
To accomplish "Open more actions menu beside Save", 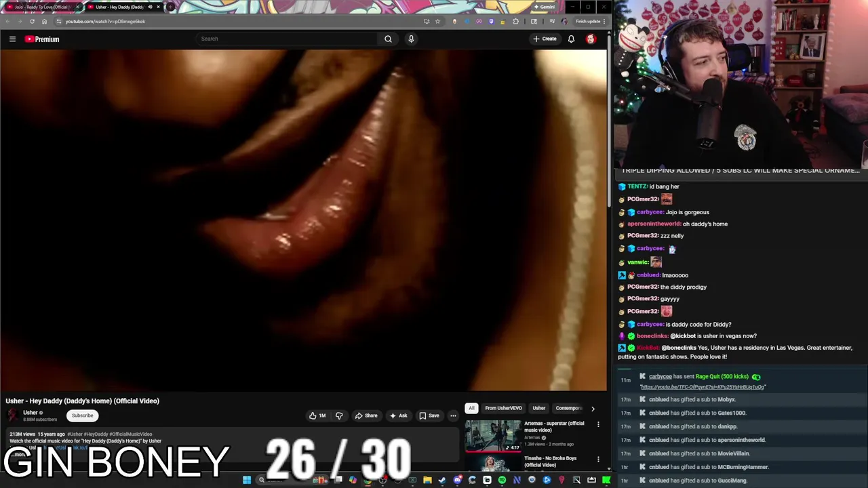I will [453, 415].
